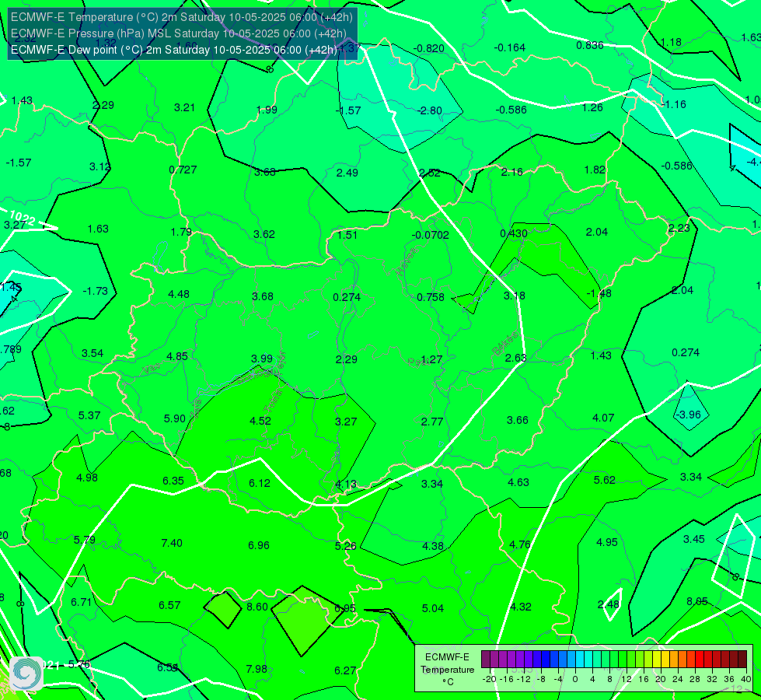Click the 8.60 temperature value
Viewport: 761px width, 700px height.
(257, 607)
